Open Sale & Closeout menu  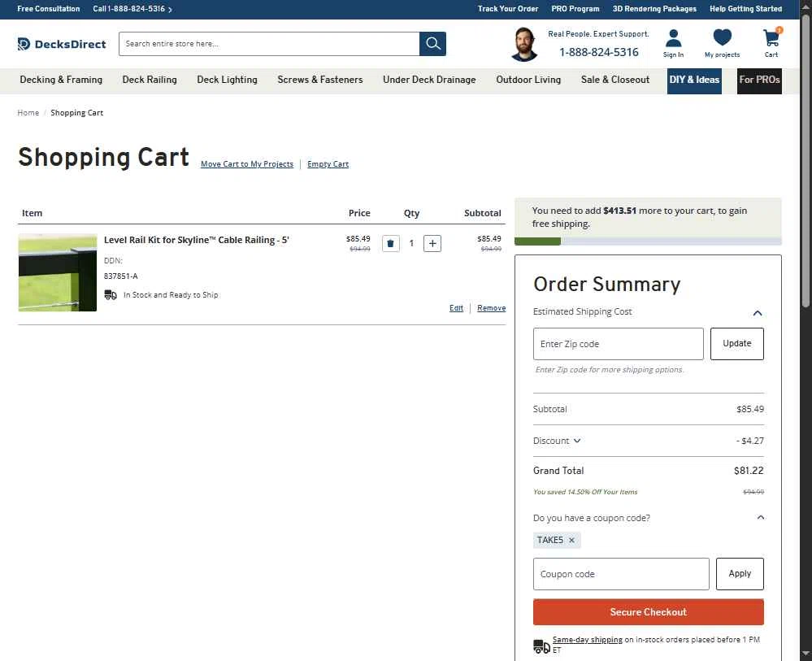(x=615, y=80)
